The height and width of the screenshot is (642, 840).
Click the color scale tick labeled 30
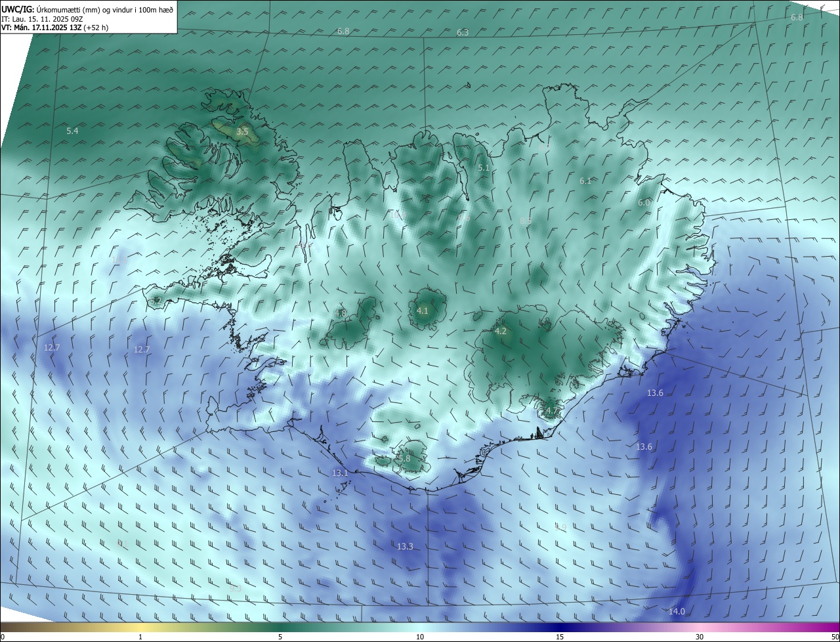[x=700, y=637]
